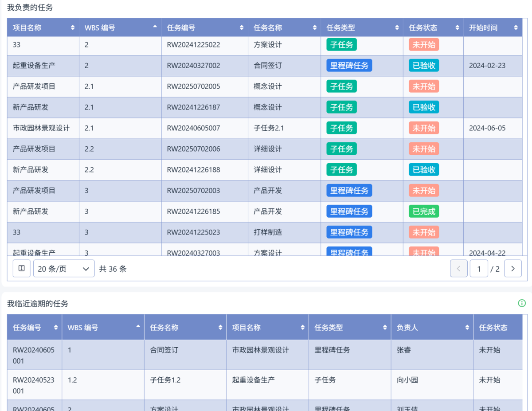532x411 pixels.
Task: Click the 已完成 green status tag
Action: [x=424, y=211]
